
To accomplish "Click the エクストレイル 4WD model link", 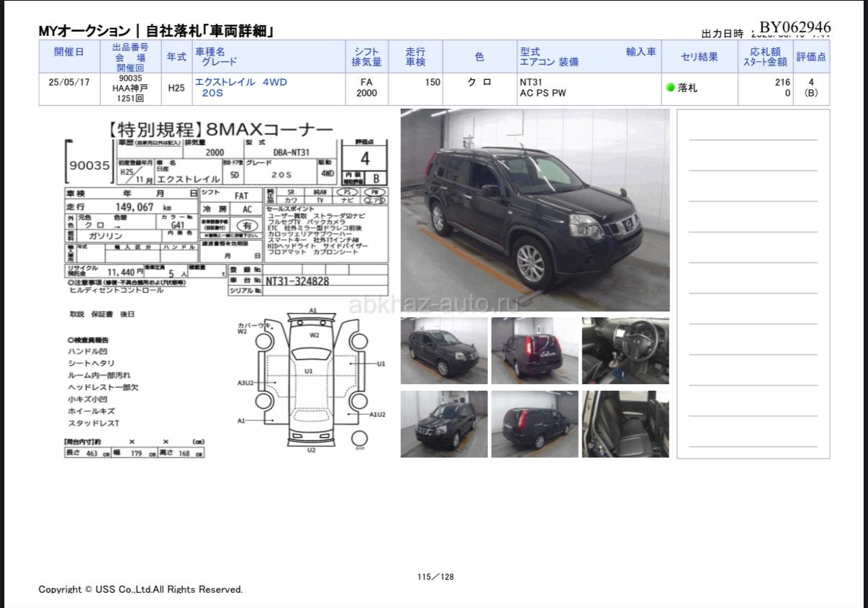I will click(241, 82).
